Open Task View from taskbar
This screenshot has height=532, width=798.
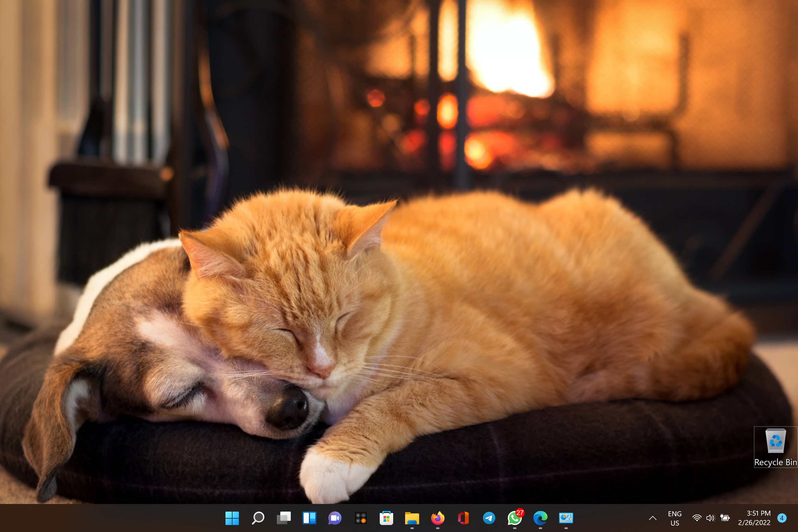tap(283, 518)
